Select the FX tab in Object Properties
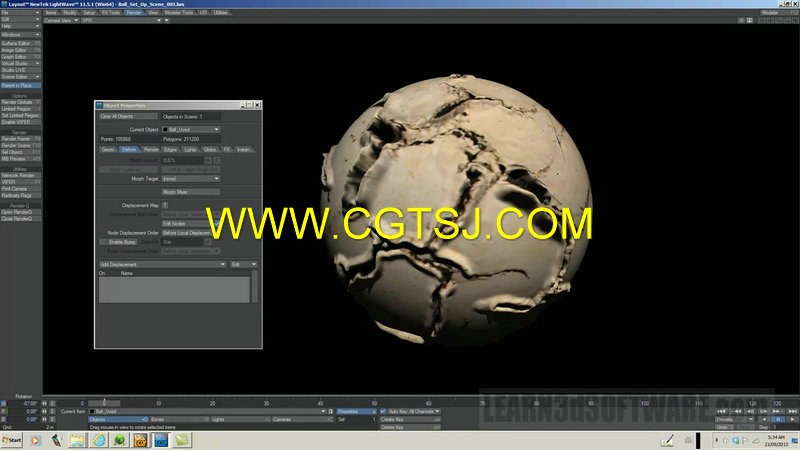Image resolution: width=800 pixels, height=450 pixels. [227, 149]
